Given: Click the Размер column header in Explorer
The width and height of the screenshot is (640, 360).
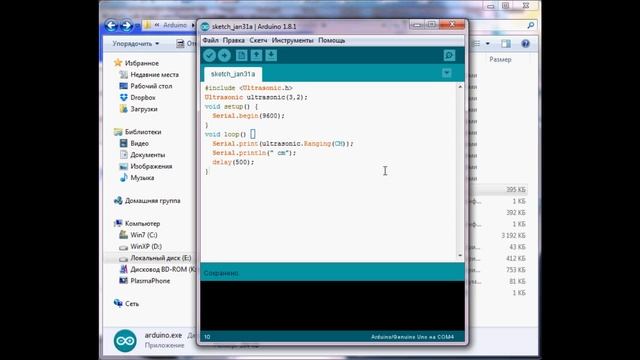Looking at the screenshot, I should (x=500, y=60).
